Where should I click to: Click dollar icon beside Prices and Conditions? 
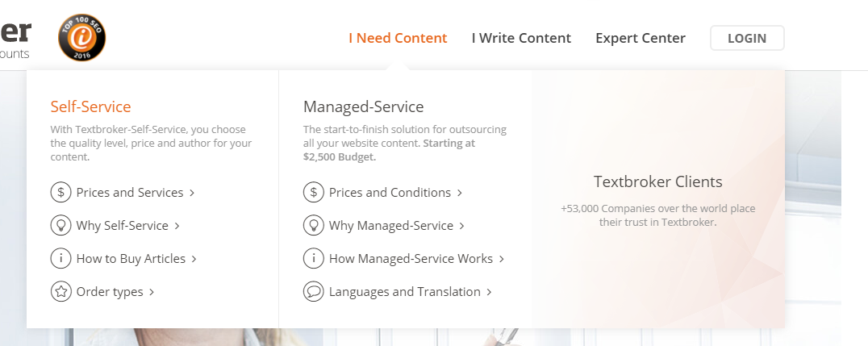click(313, 193)
